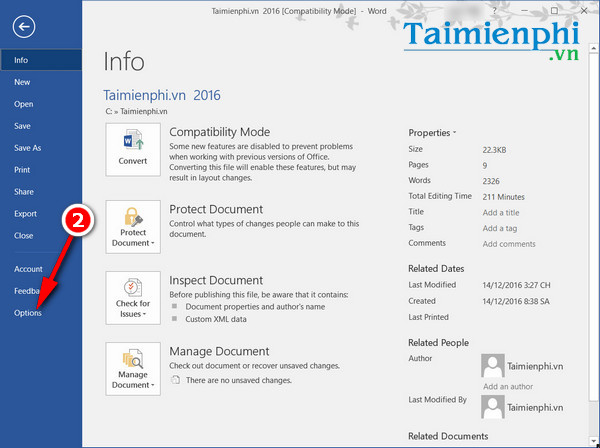This screenshot has height=448, width=600.
Task: Click the Last Modified By Taimienphi.vn name
Action: [535, 407]
